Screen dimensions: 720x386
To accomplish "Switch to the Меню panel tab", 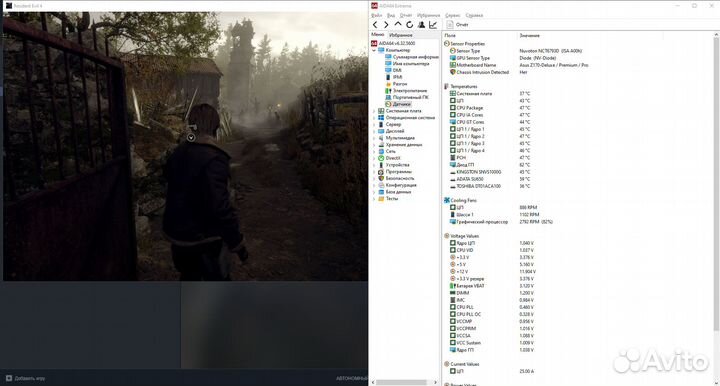I will pyautogui.click(x=377, y=34).
